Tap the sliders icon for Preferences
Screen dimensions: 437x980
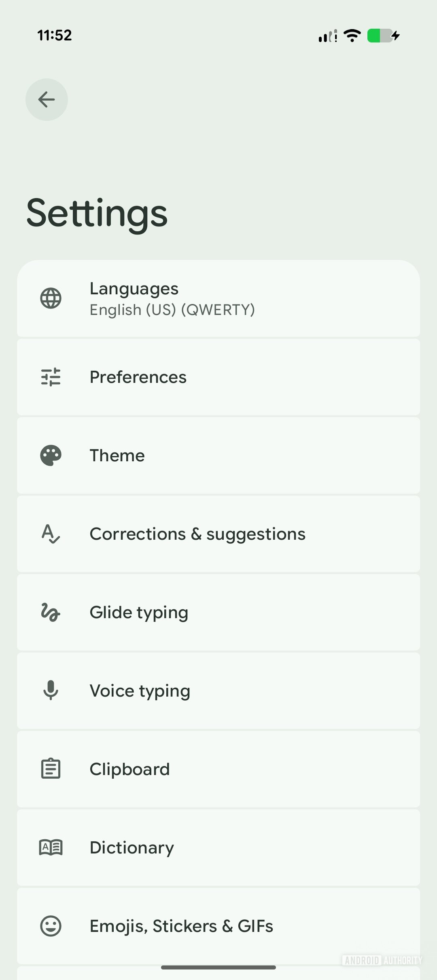pos(51,377)
